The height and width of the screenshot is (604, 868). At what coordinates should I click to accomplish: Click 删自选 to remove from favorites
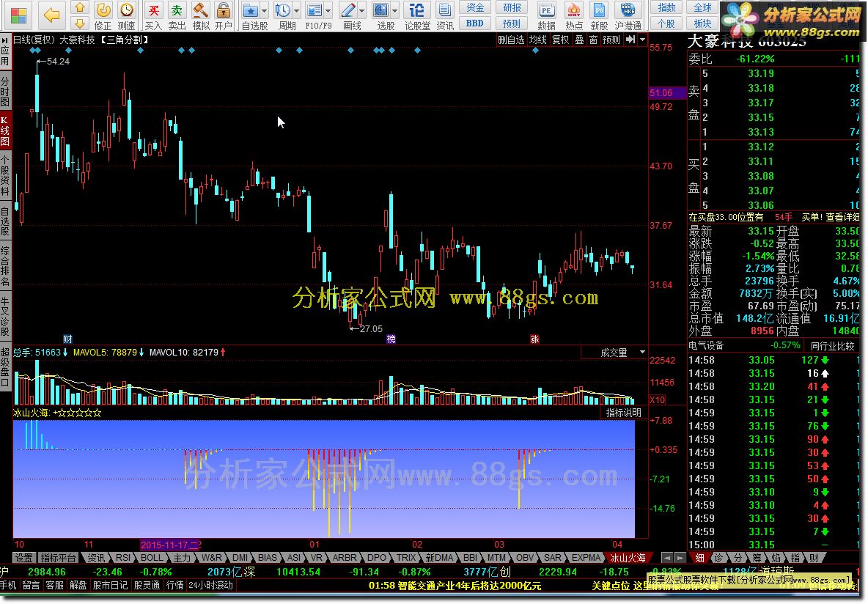coord(511,40)
